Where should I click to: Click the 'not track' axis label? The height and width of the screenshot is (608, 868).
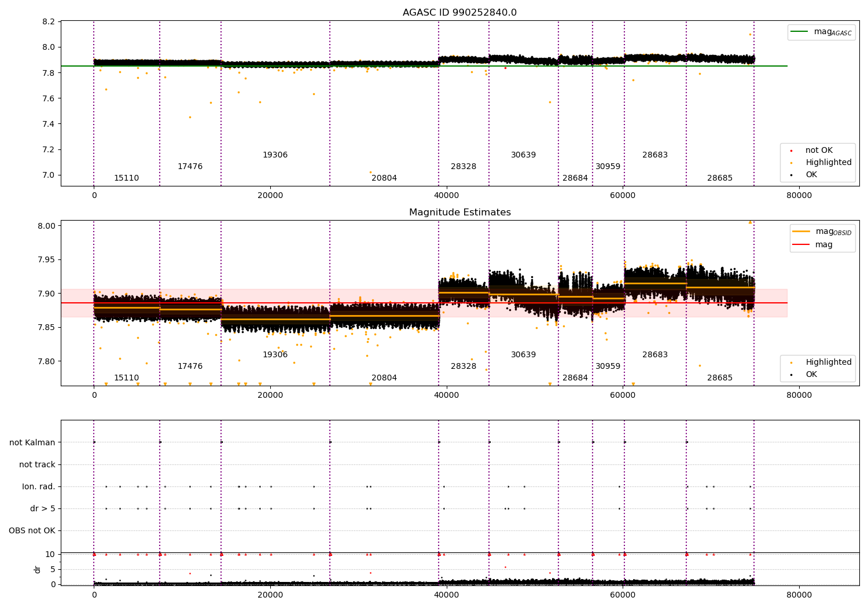37,464
